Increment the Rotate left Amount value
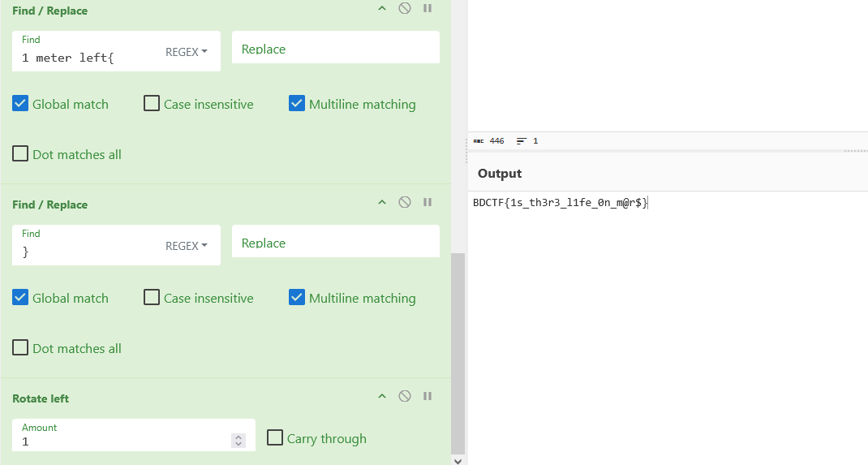This screenshot has width=868, height=465. point(238,437)
